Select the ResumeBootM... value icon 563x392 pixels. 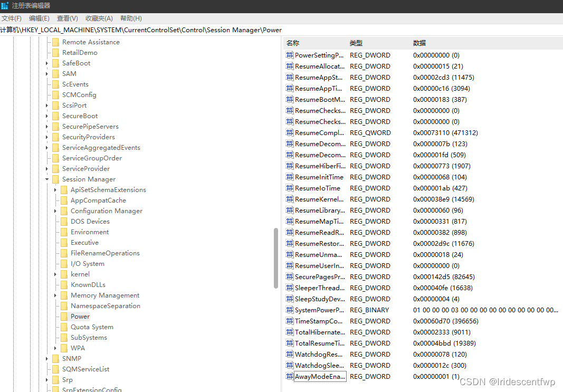click(x=290, y=99)
